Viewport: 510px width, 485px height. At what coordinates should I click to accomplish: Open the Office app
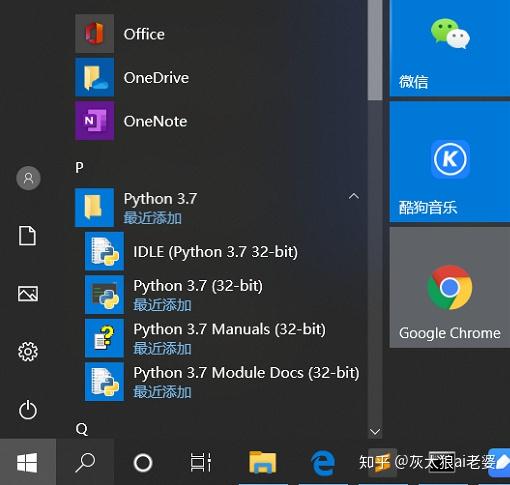(218, 34)
